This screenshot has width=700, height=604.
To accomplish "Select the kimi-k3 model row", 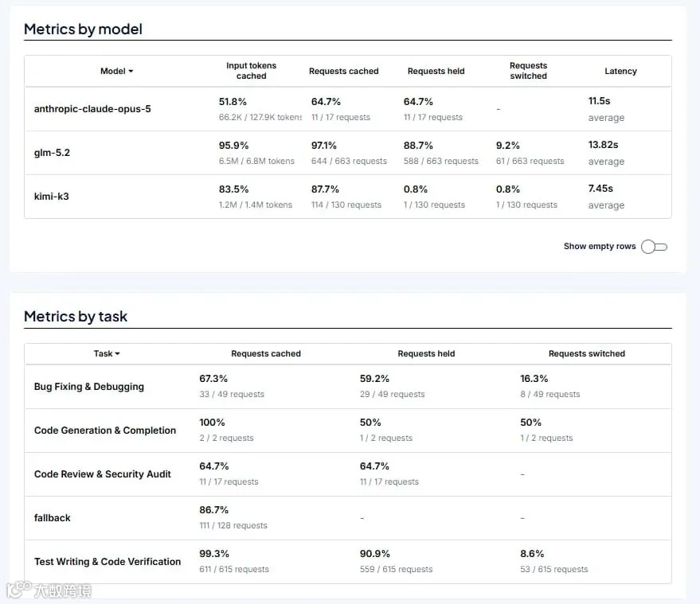I will [x=348, y=197].
